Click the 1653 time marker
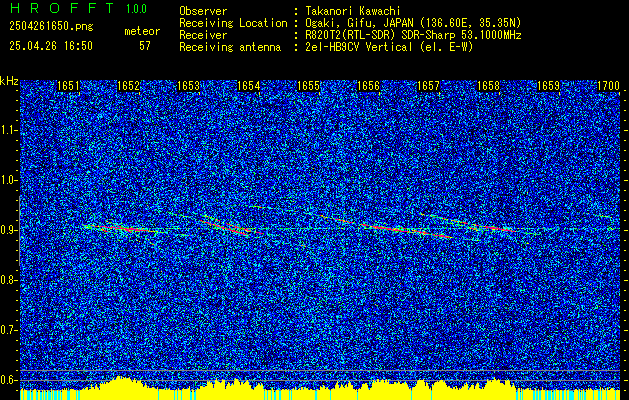629x400 pixels. [189, 86]
